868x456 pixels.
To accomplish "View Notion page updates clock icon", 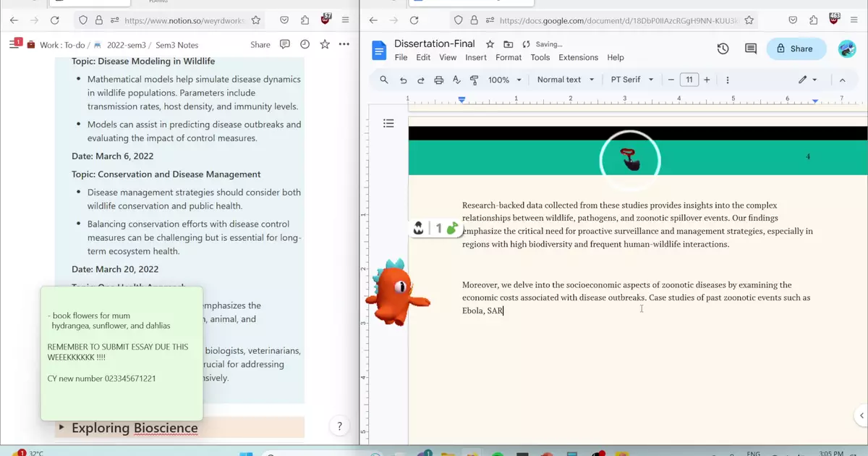I will [305, 45].
